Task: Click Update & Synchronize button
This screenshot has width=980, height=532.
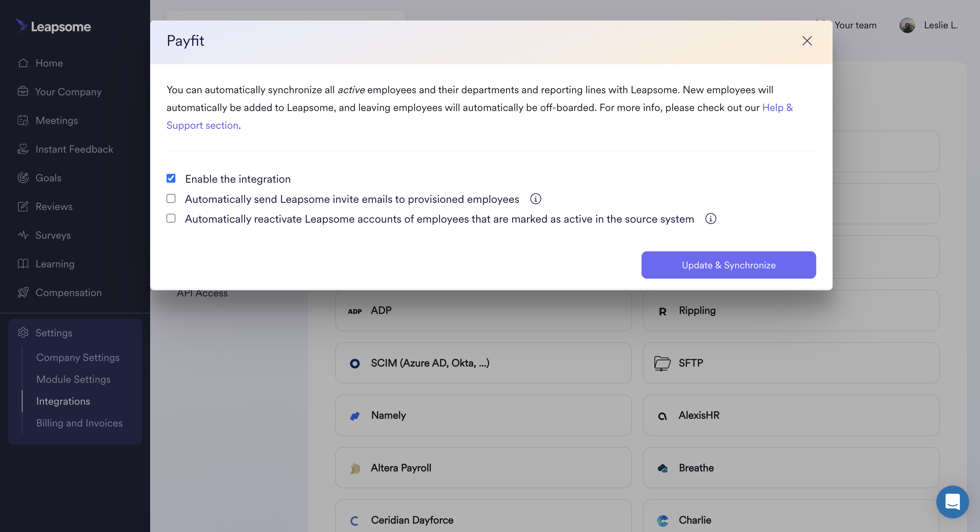Action: point(729,265)
